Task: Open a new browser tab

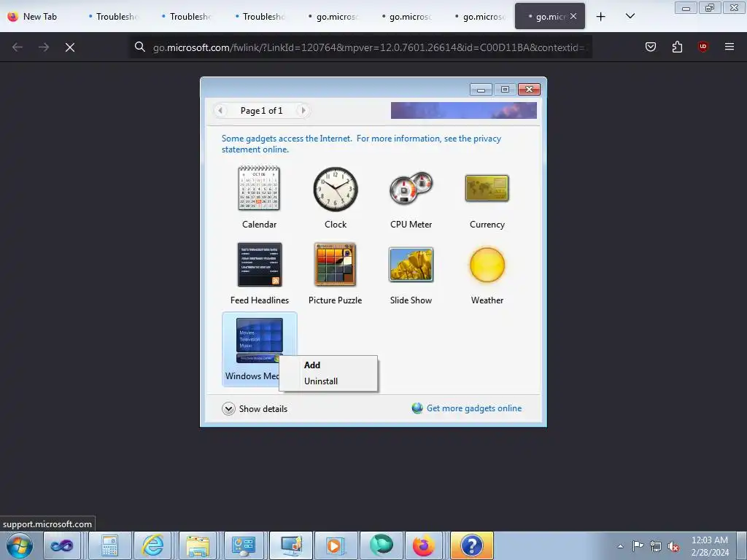Action: click(x=601, y=17)
